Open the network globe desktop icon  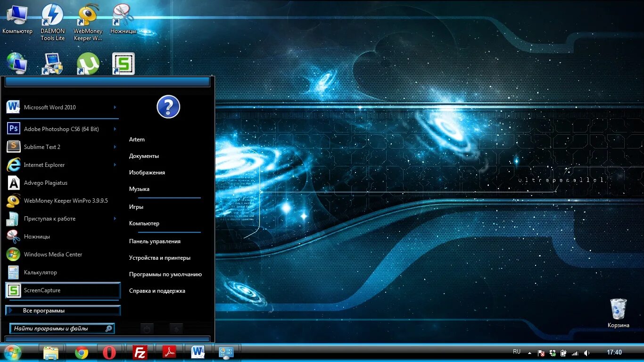point(17,64)
